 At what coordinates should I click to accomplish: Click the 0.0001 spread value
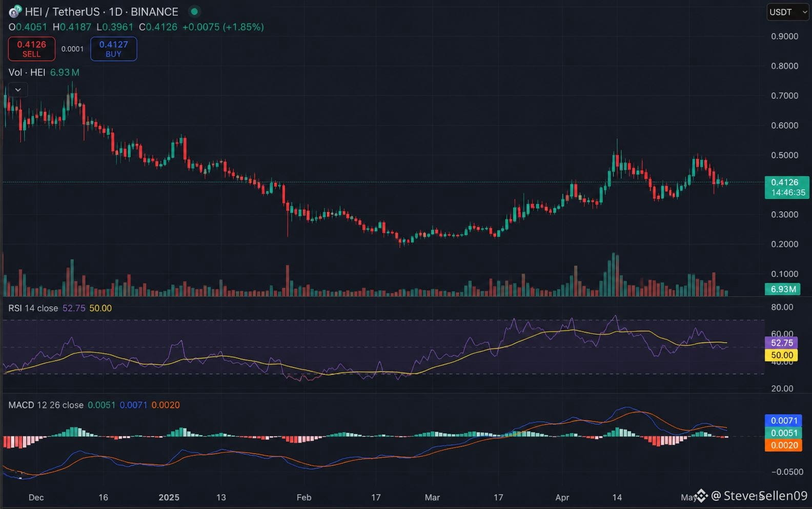coord(72,49)
